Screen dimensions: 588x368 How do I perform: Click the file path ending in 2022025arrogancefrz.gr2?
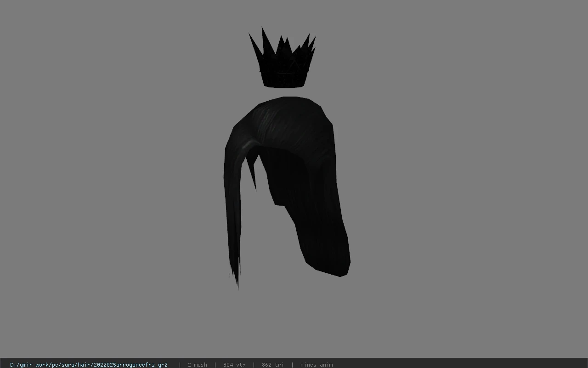pyautogui.click(x=89, y=365)
